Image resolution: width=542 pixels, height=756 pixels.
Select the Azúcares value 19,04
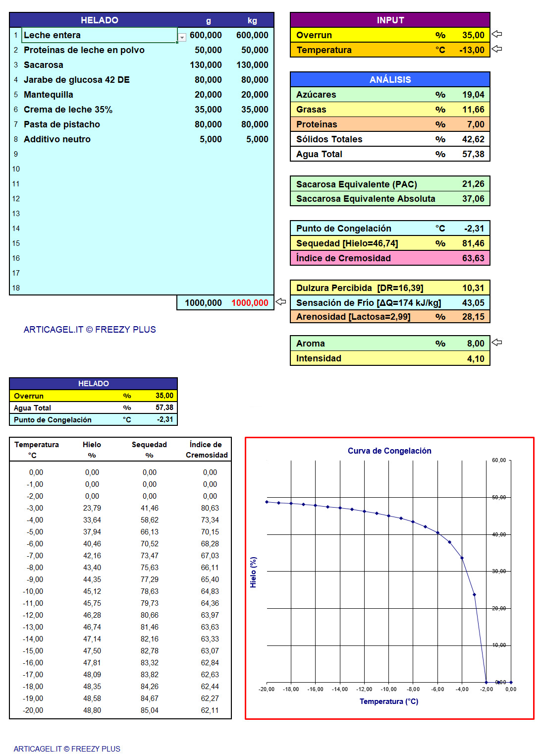pos(473,95)
